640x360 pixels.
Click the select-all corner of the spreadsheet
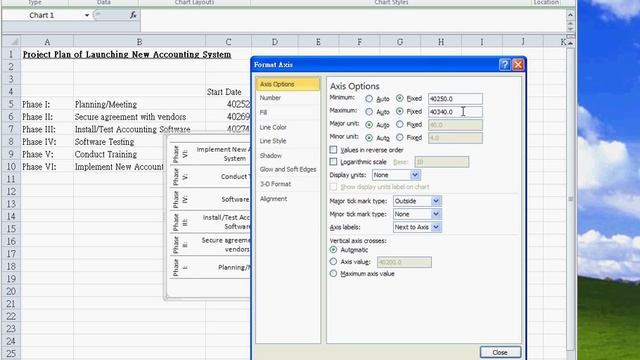[x=11, y=42]
